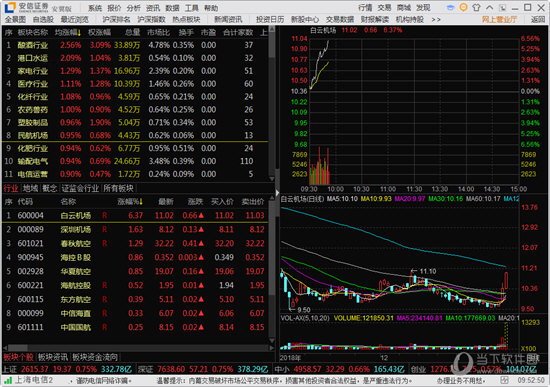Click the R marker beside 白云机场
This screenshot has width=550, height=387.
coord(104,215)
